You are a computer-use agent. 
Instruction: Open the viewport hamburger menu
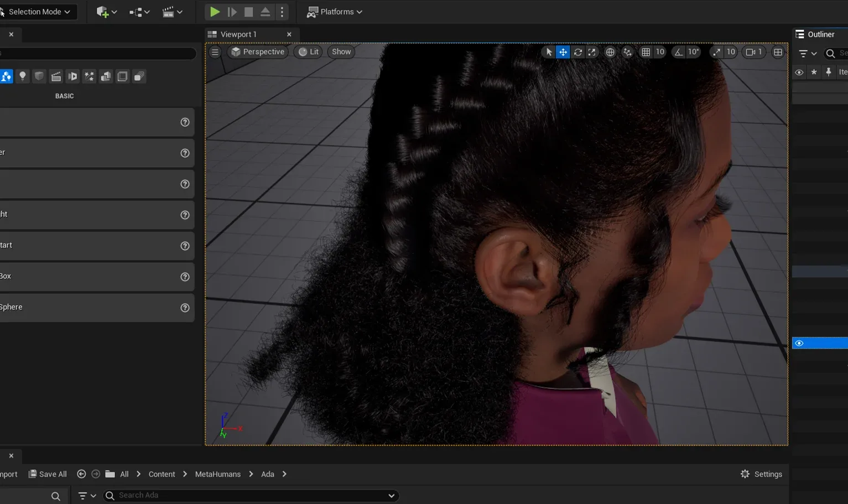(x=215, y=51)
